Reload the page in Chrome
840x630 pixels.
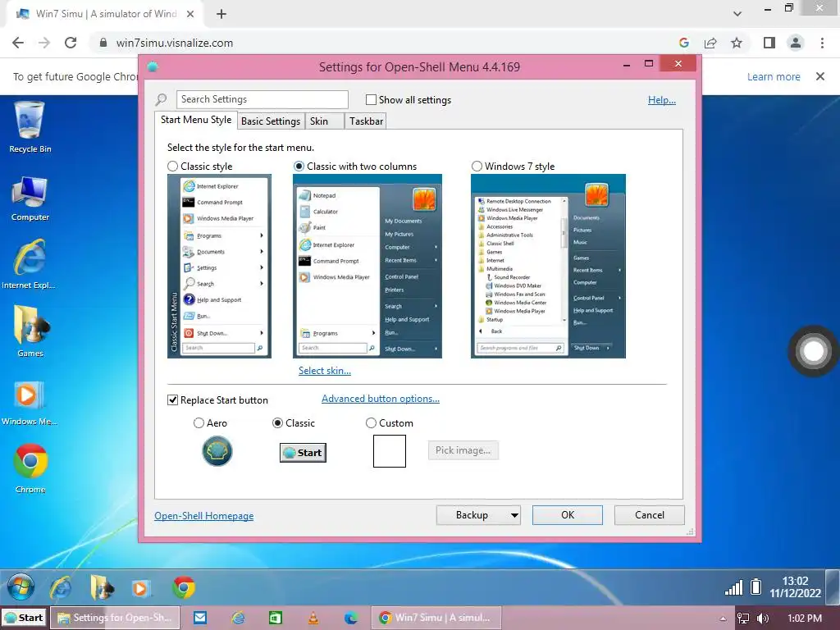[71, 43]
